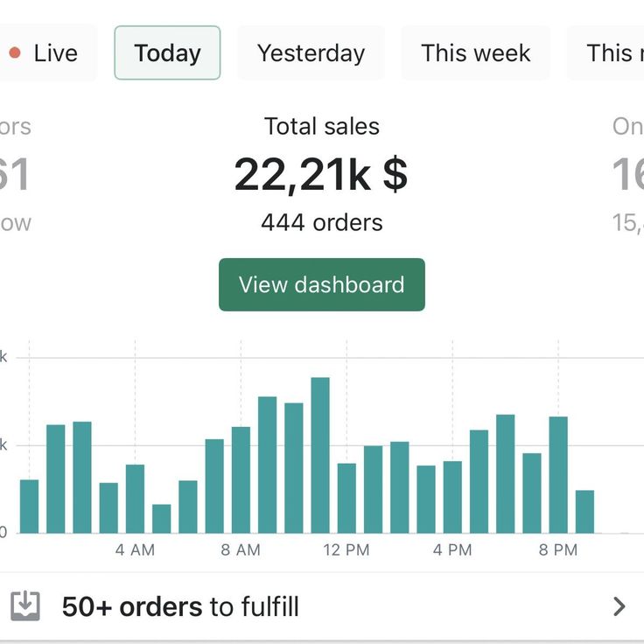Select the last short bar after 8 PM
Image resolution: width=644 pixels, height=644 pixels.
pyautogui.click(x=584, y=512)
